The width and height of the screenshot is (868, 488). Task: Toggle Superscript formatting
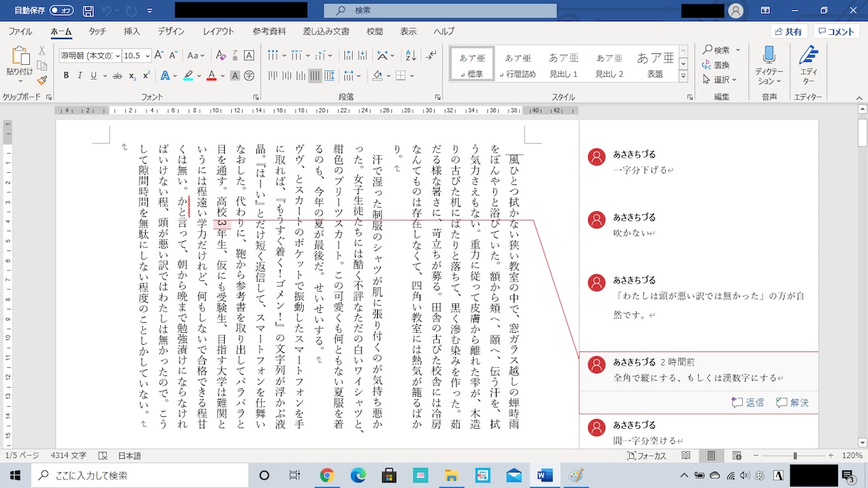(x=146, y=75)
